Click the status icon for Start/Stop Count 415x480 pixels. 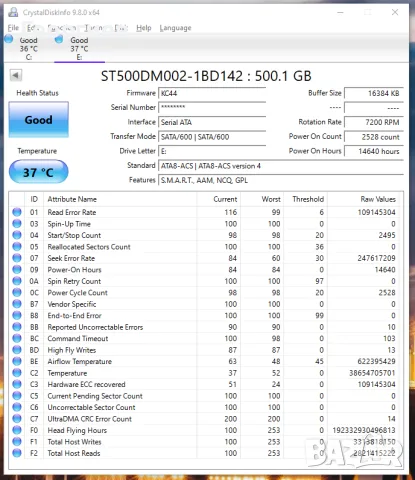17,235
